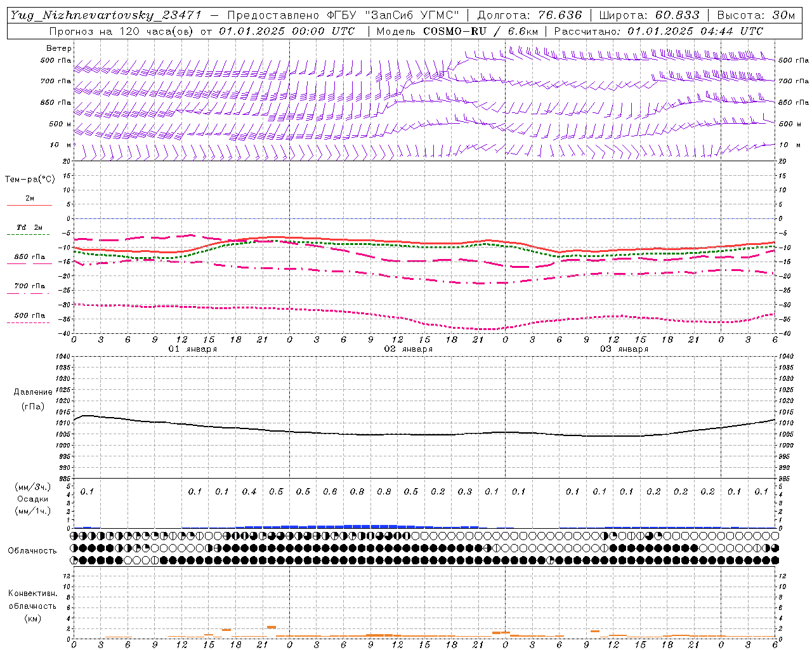Click the (км) unit label
812x650 pixels.
(32, 618)
